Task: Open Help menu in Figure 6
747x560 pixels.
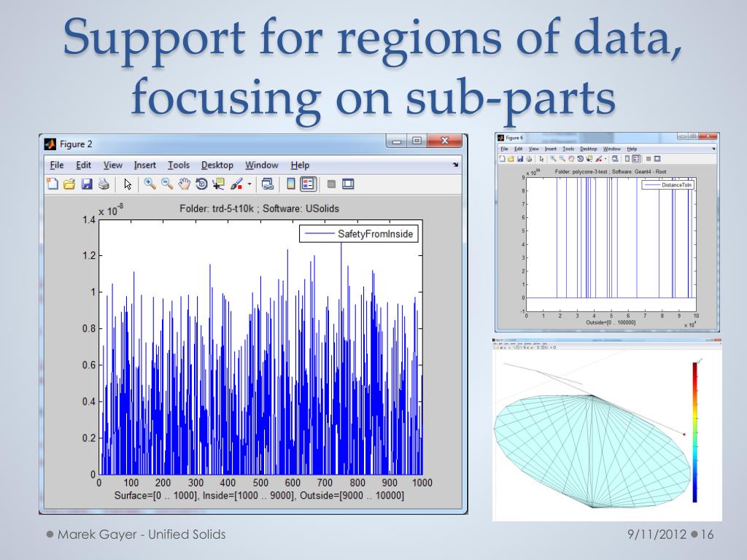Action: (632, 149)
